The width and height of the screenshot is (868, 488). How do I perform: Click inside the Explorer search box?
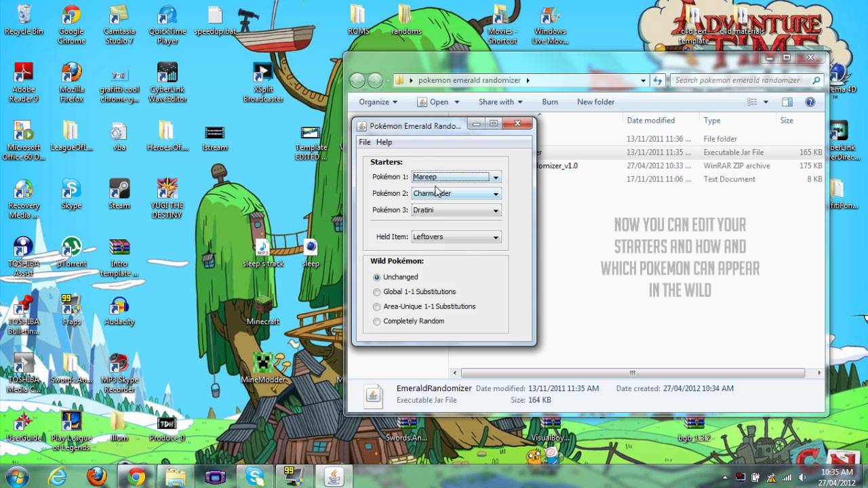point(739,80)
